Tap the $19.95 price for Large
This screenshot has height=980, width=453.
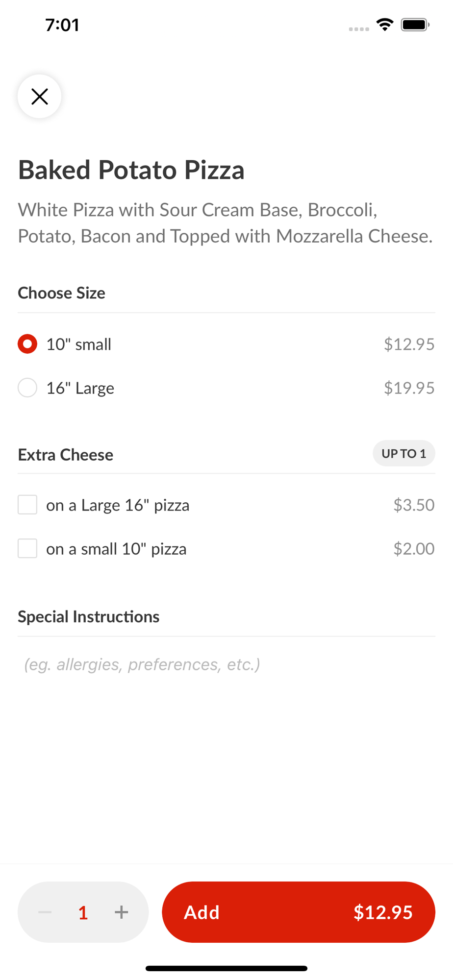409,388
